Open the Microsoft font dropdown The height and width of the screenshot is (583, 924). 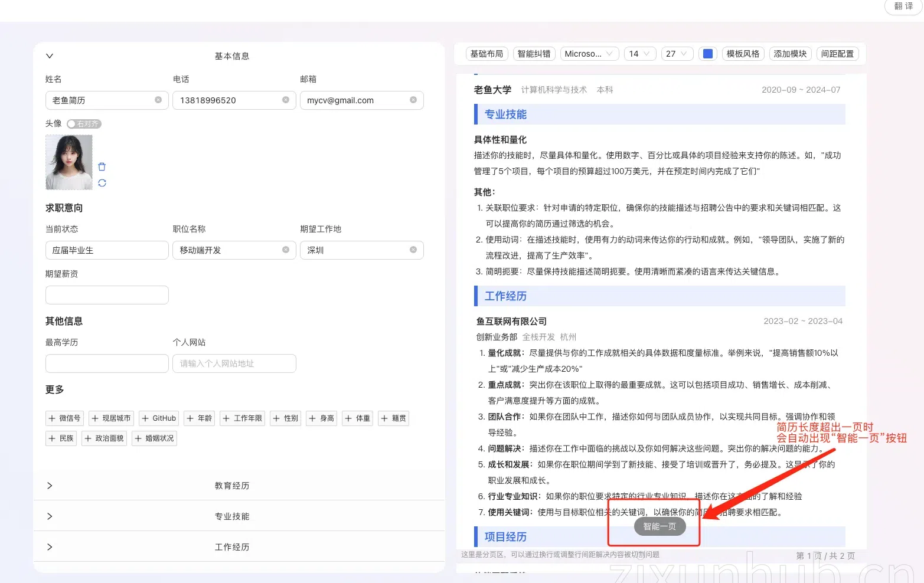(589, 54)
